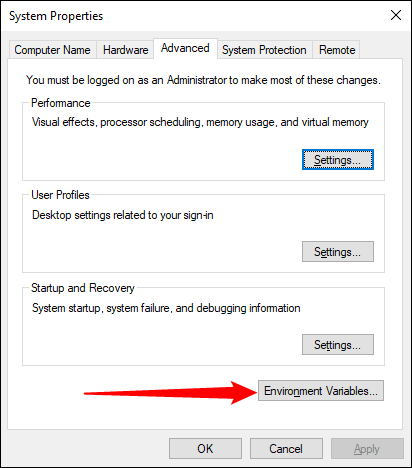
Task: Open Startup and Recovery Settings button
Action: pyautogui.click(x=338, y=345)
